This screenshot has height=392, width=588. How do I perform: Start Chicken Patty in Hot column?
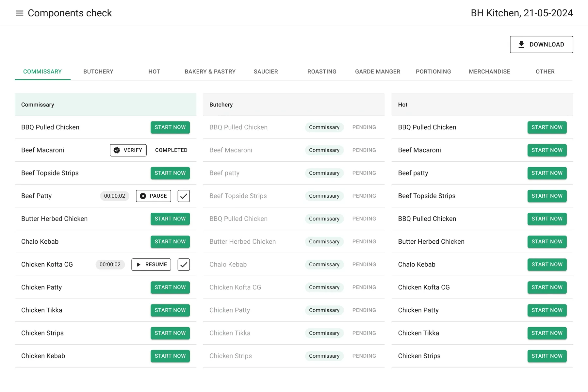pyautogui.click(x=547, y=310)
